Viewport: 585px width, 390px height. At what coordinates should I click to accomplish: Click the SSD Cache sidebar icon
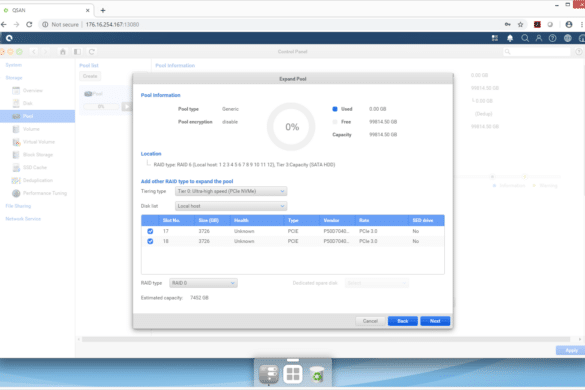(16, 168)
